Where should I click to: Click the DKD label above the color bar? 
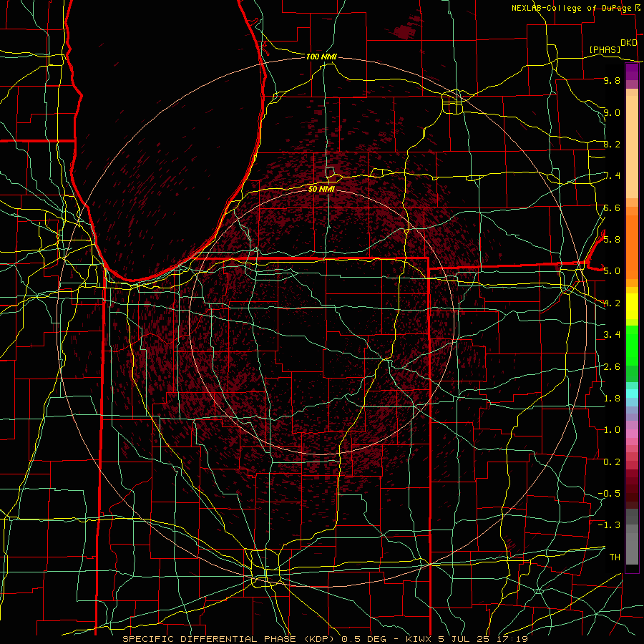628,43
